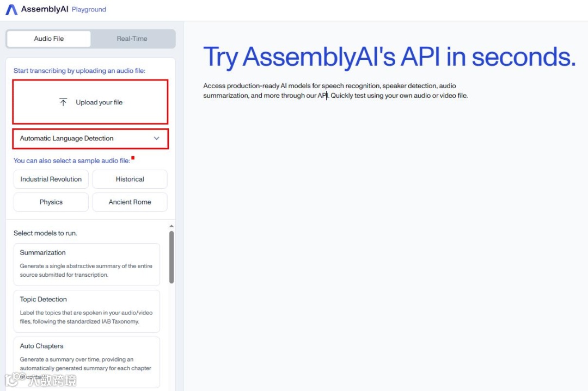Click the upload arrow icon
The height and width of the screenshot is (391, 588).
tap(63, 102)
